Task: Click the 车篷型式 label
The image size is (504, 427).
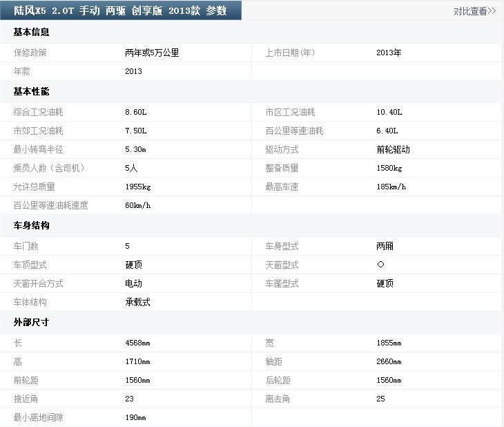Action: 282,284
